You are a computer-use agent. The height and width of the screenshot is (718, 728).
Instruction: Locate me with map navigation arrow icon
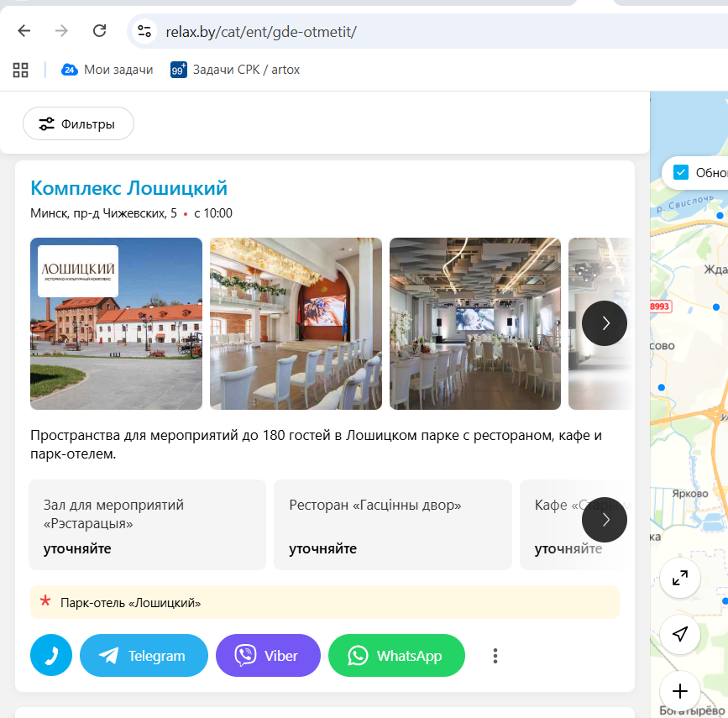[x=680, y=634]
